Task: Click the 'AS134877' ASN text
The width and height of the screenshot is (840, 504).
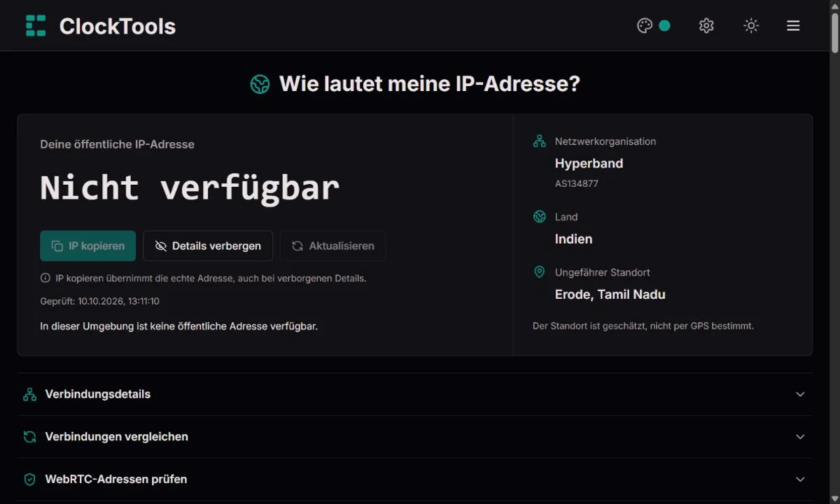Action: 577,183
